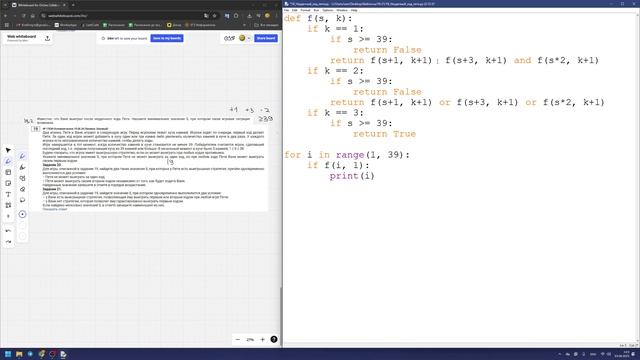Screen dimensions: 640x360
Task: Bookmark this page with star icon
Action: [x=215, y=16]
